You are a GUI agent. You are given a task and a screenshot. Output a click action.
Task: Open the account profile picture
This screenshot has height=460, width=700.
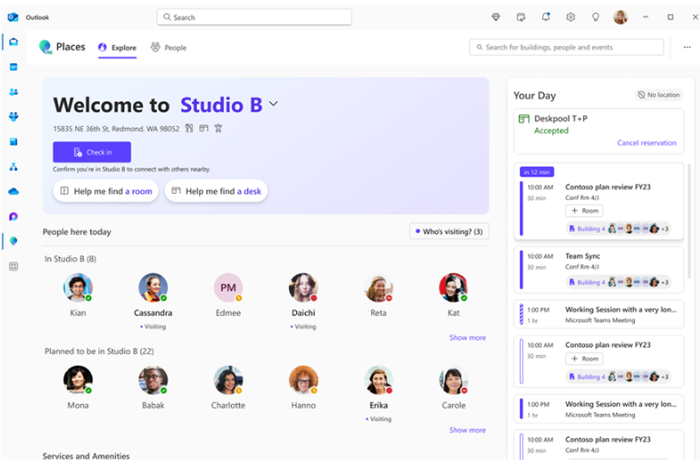(x=621, y=17)
